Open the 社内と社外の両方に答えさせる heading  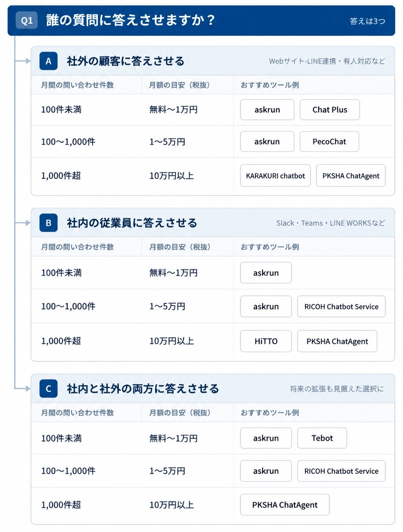pos(143,389)
